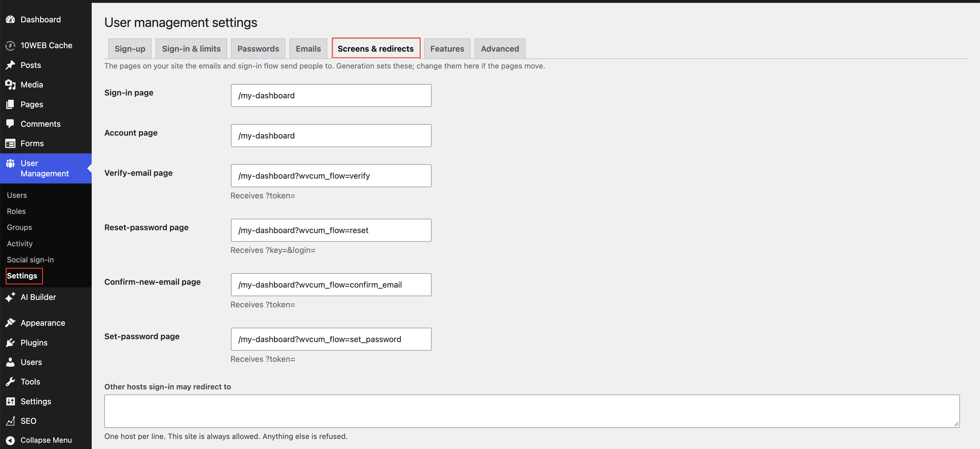Open the Features tab
The height and width of the screenshot is (449, 980).
tap(447, 49)
